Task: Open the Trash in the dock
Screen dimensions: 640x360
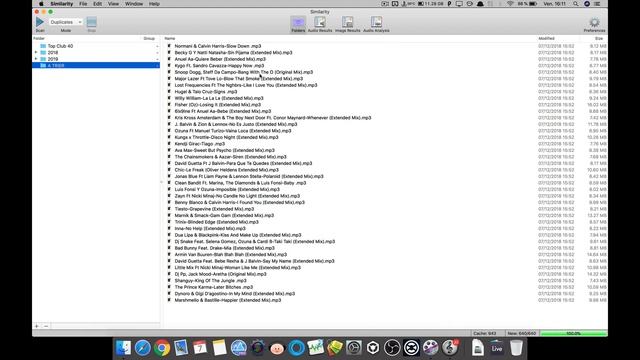Action: tap(516, 348)
